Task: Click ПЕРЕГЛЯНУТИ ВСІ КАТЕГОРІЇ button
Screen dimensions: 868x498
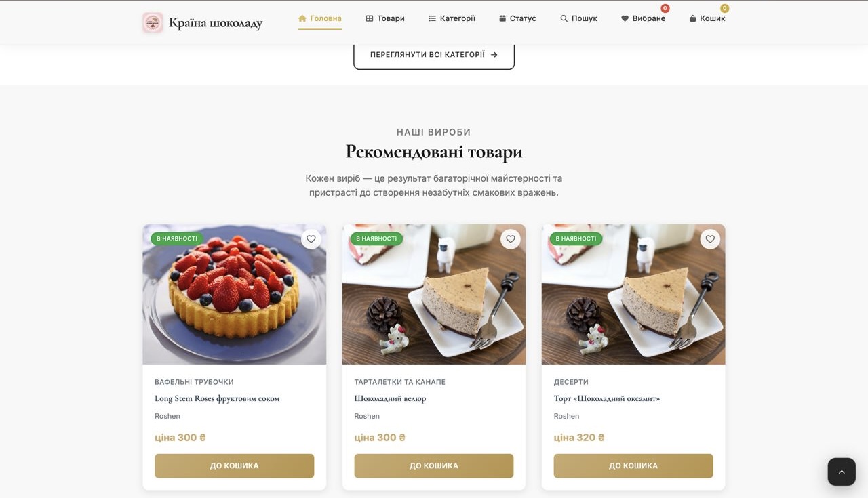Action: point(433,54)
